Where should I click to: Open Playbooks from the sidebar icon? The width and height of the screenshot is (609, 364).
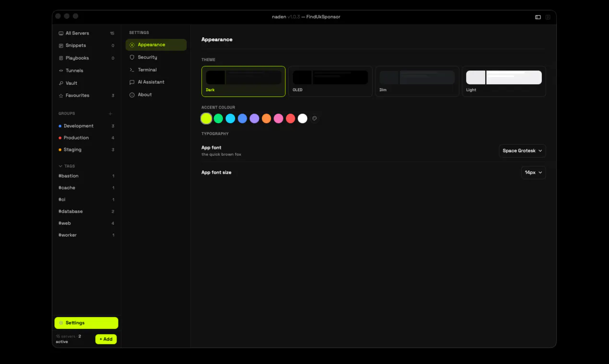click(x=61, y=58)
